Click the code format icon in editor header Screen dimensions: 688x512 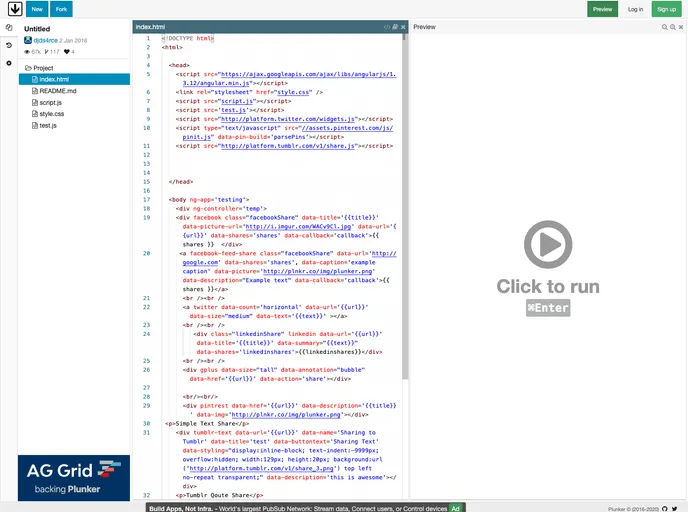tap(387, 27)
